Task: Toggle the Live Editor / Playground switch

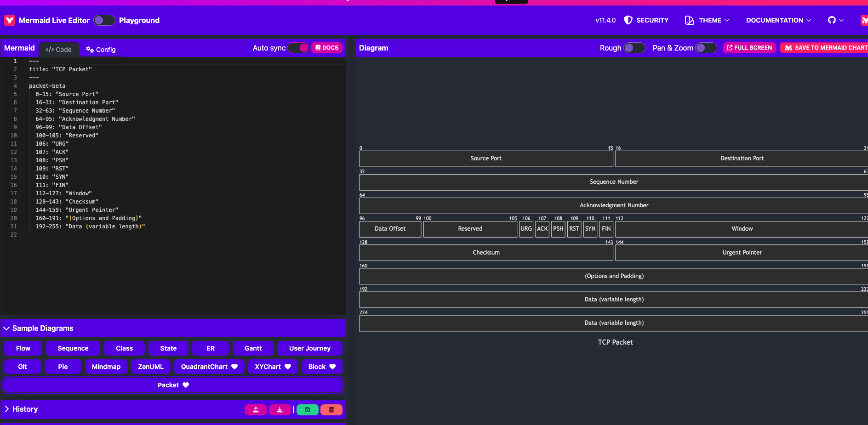Action: tap(104, 20)
